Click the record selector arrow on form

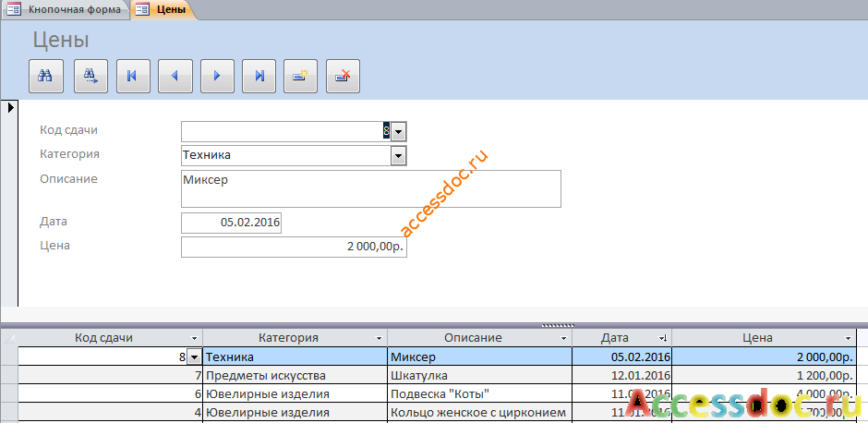click(x=11, y=107)
